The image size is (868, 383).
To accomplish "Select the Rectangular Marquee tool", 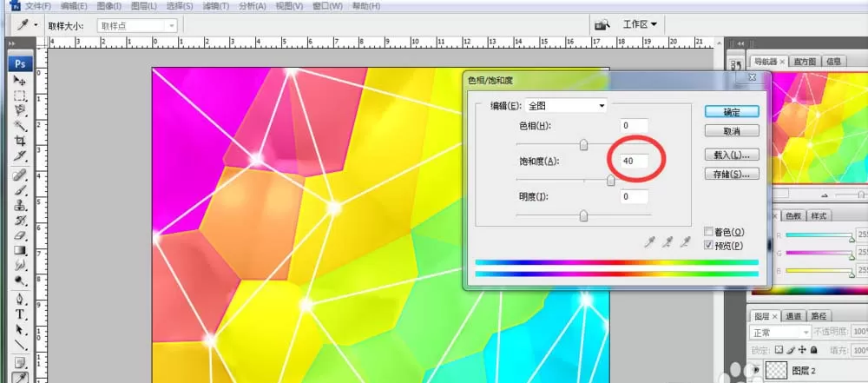I will point(20,96).
